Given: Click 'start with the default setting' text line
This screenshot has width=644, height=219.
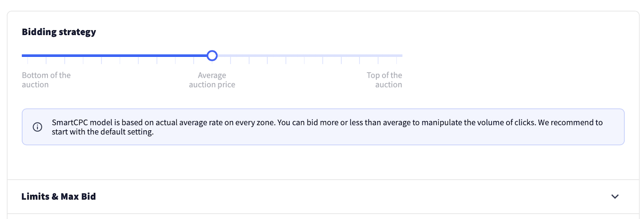Looking at the screenshot, I should (x=103, y=132).
